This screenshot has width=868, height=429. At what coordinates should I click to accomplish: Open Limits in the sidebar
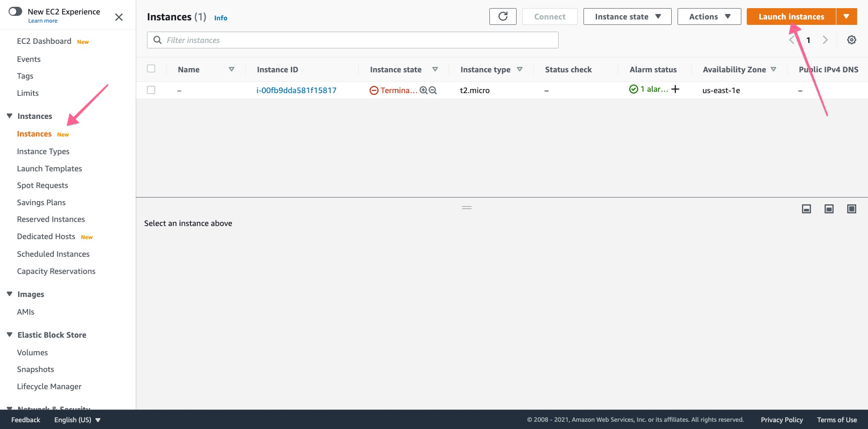click(x=28, y=93)
